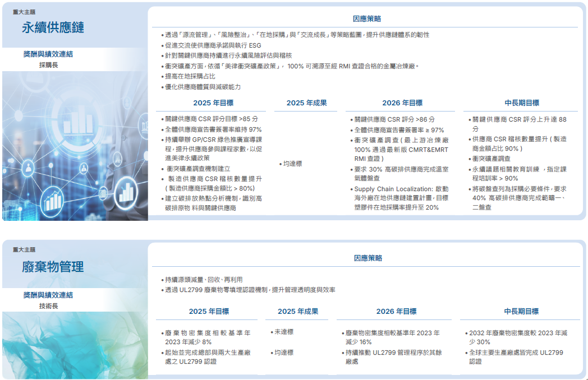The image size is (588, 380).
Task: Select 採購長 under 獎酬與績效連結
Action: click(49, 65)
